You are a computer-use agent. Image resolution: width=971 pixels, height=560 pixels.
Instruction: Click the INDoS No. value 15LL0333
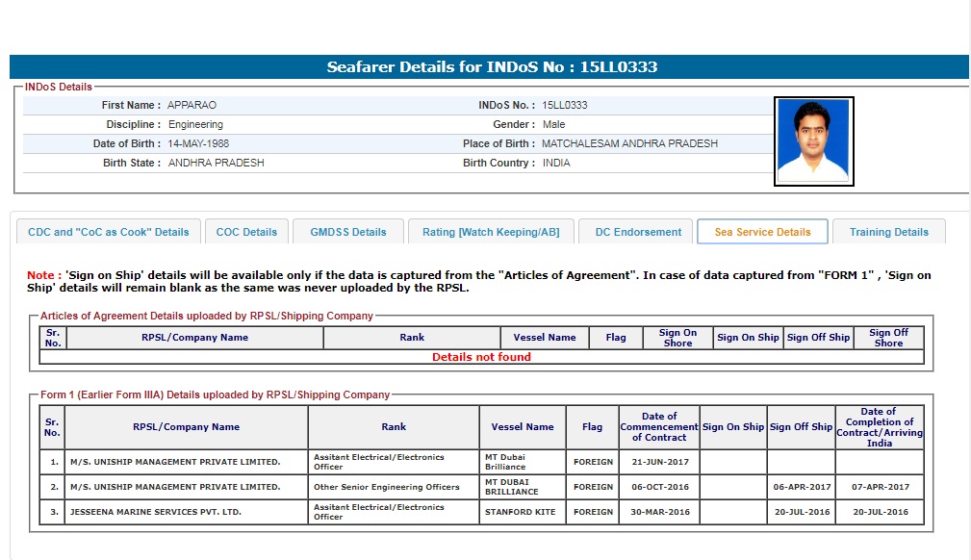pyautogui.click(x=565, y=105)
